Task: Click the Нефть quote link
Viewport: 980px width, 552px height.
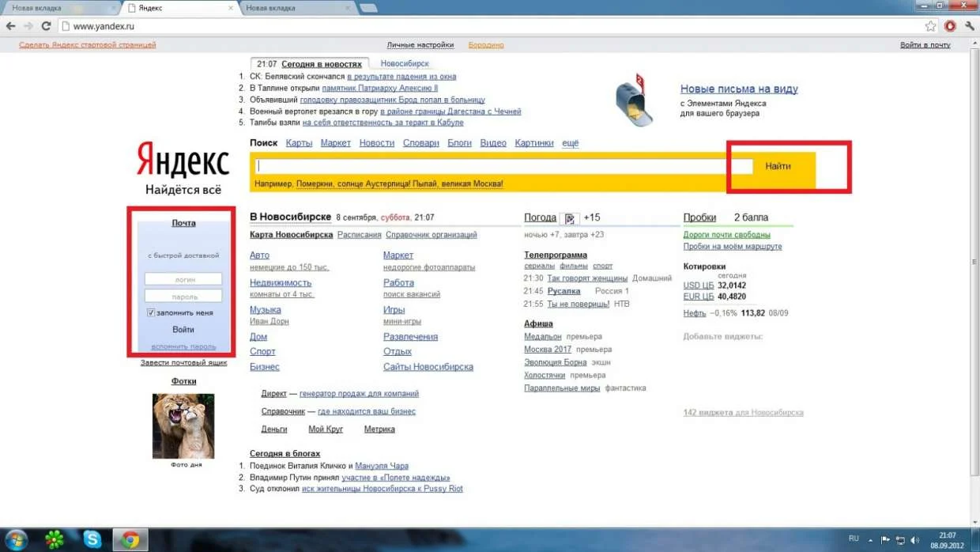Action: tap(695, 313)
